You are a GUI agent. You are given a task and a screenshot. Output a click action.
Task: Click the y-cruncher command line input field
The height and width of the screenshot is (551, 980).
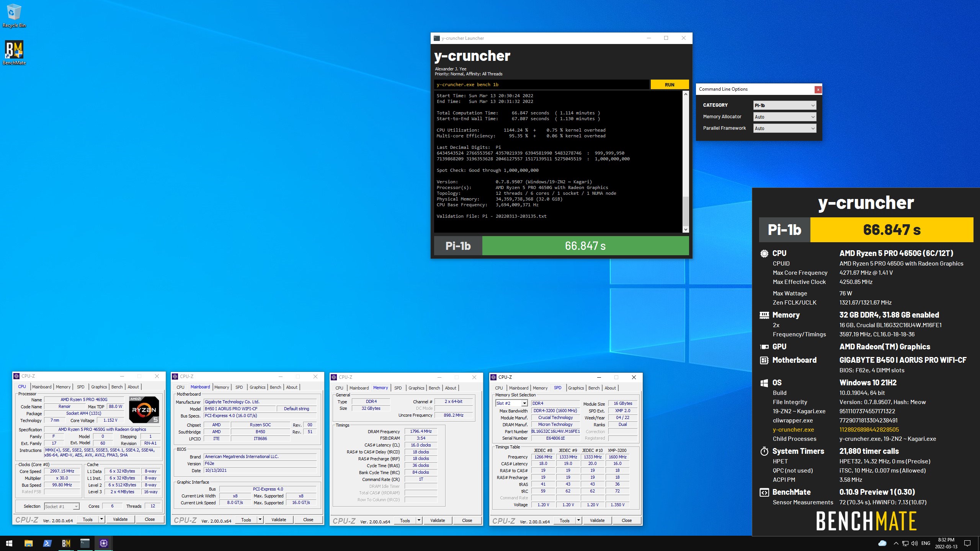coord(541,85)
